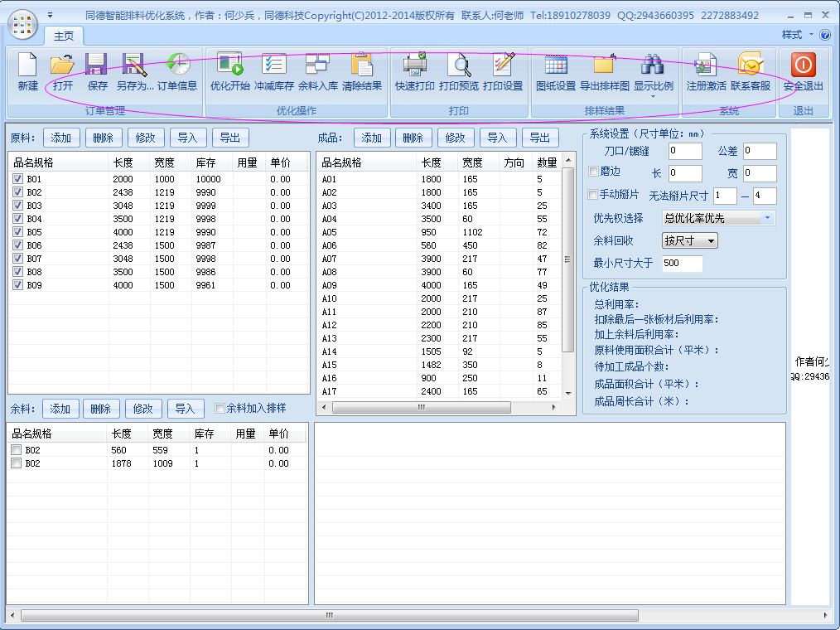Image resolution: width=840 pixels, height=630 pixels.
Task: Expand the 优先权选择 dropdown
Action: 768,218
